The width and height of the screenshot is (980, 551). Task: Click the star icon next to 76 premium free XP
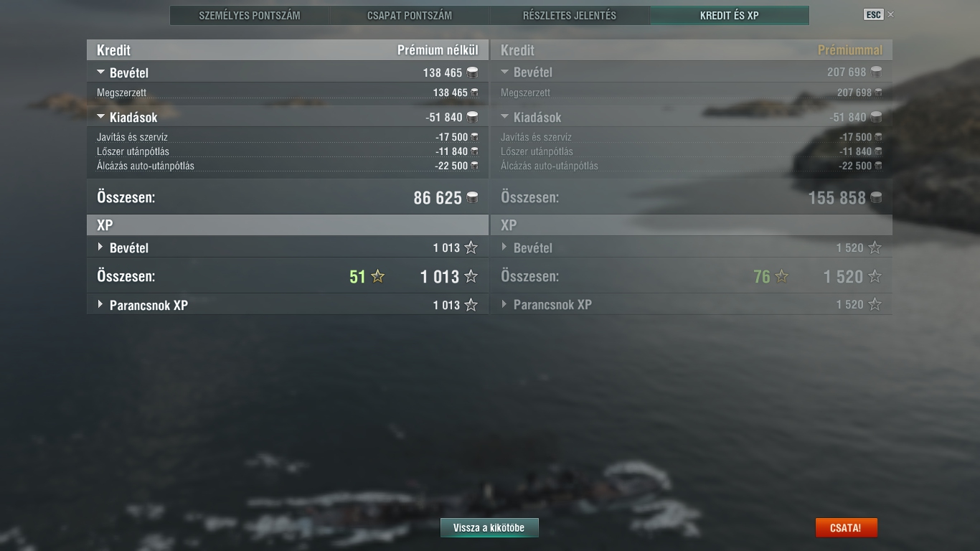click(781, 276)
